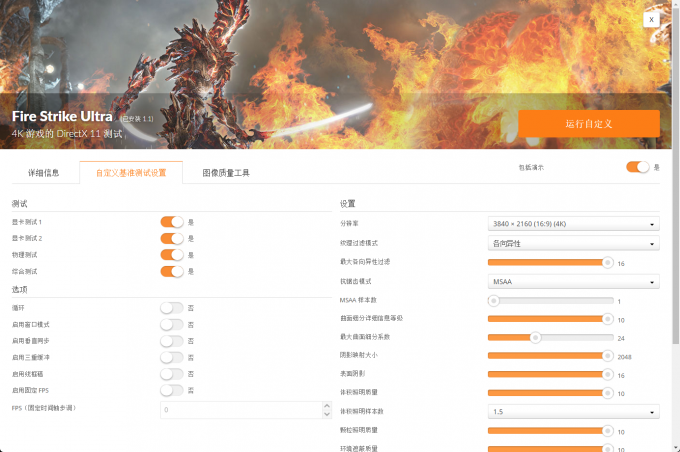Click the MSAA 样本数 label text
680x452 pixels.
[x=358, y=300]
